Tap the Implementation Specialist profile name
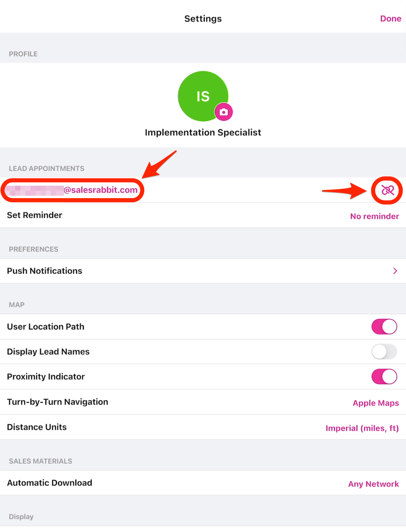This screenshot has width=406, height=532. coord(203,132)
